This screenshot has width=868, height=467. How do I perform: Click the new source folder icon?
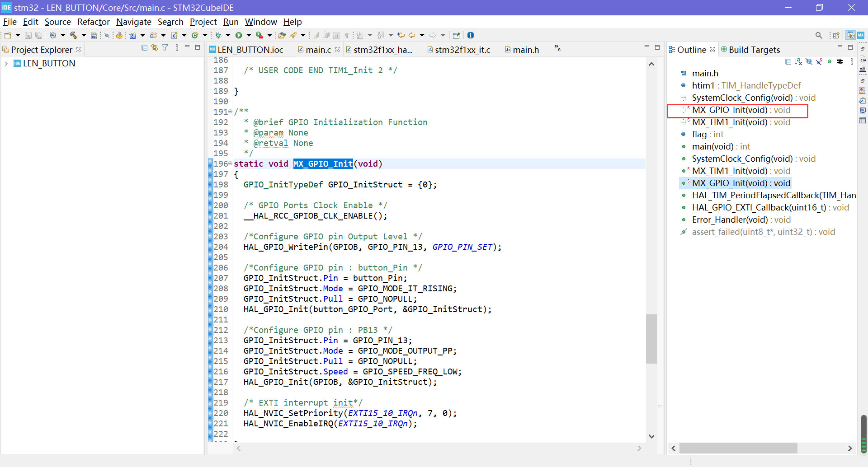pos(153,35)
